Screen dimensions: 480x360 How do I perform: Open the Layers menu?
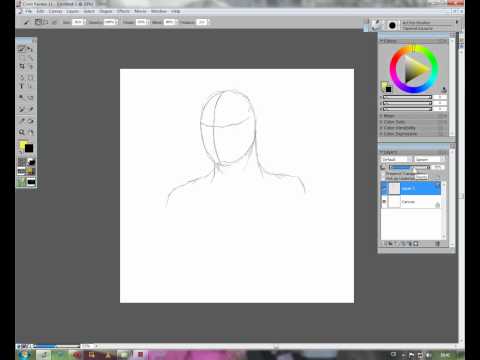tap(72, 11)
